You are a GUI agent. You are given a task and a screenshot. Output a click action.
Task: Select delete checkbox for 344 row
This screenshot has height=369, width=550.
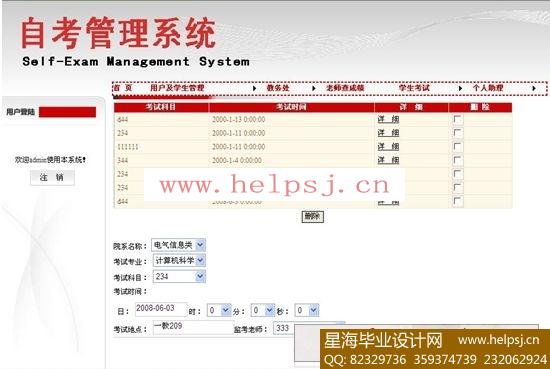point(458,160)
